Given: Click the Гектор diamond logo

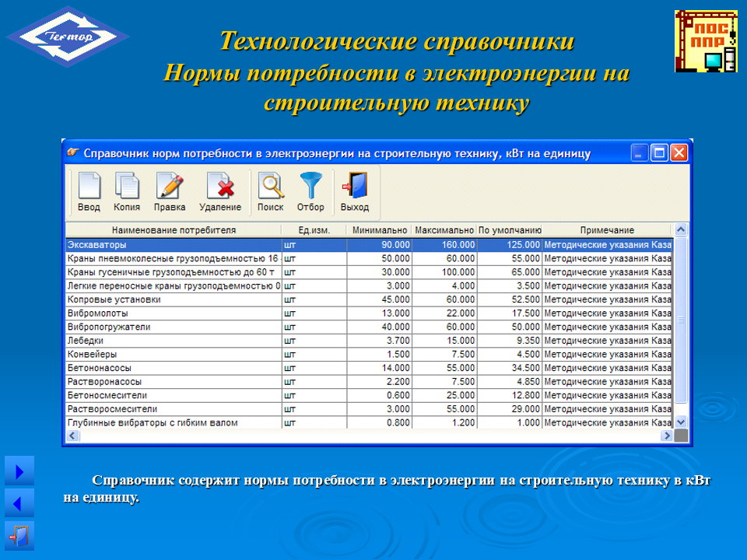Looking at the screenshot, I should (67, 37).
